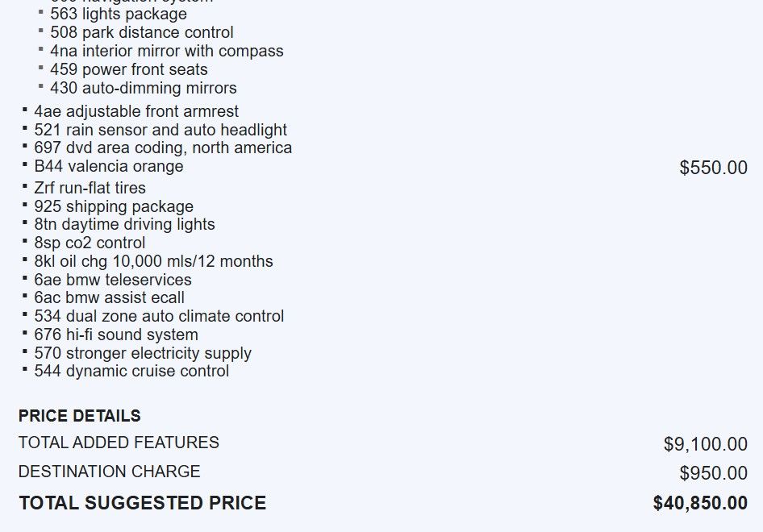Click Zrf run-flat tires item

[x=90, y=188]
